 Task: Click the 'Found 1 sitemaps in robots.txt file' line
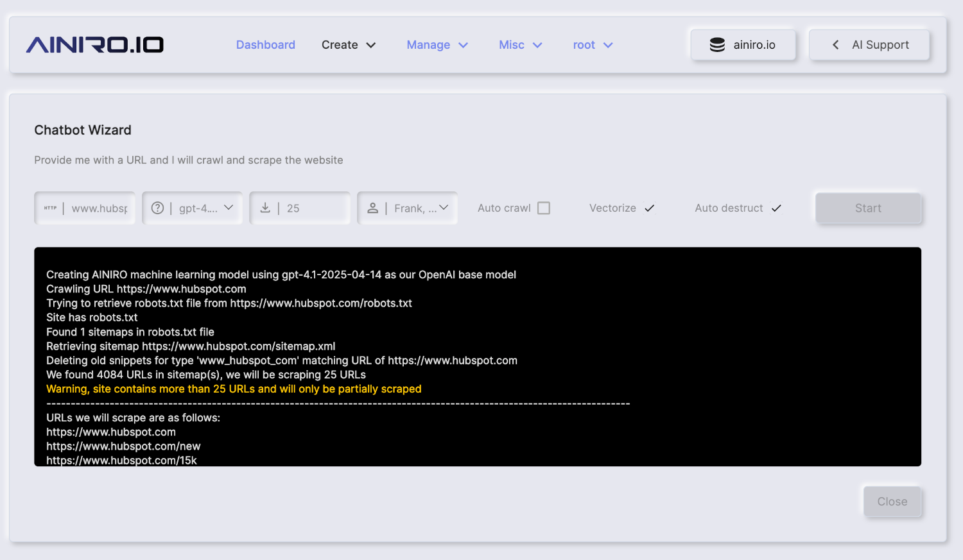(130, 332)
